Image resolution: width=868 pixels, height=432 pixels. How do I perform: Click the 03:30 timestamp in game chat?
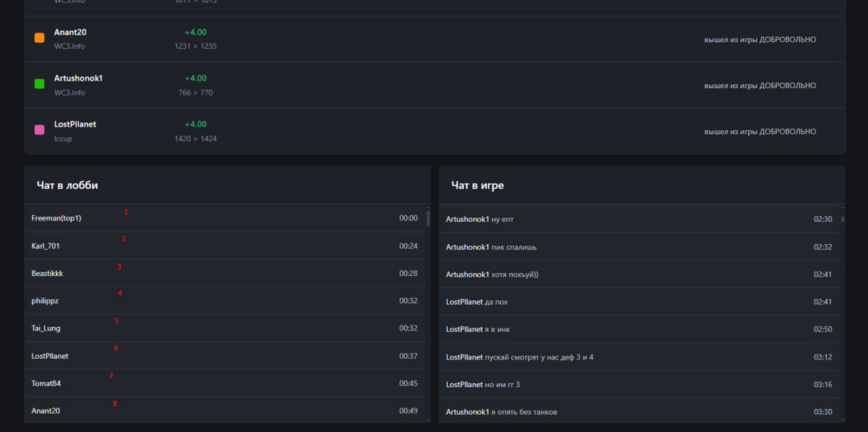pos(822,412)
